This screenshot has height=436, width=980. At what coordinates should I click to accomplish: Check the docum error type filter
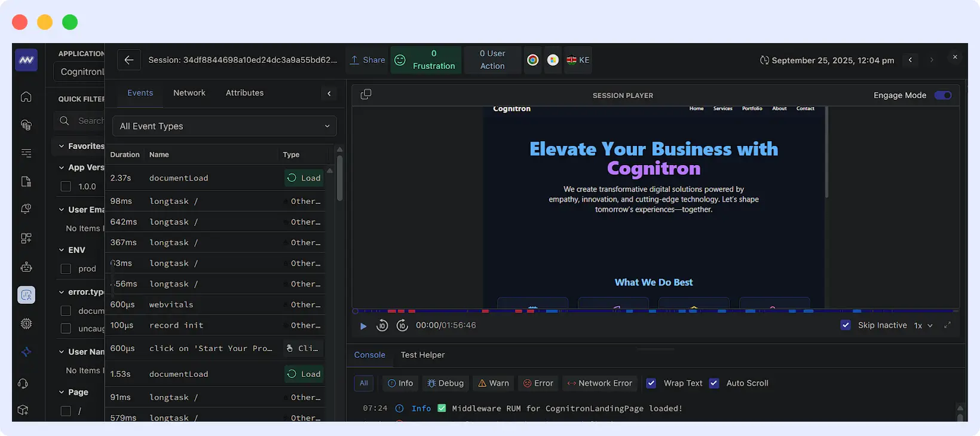click(66, 311)
